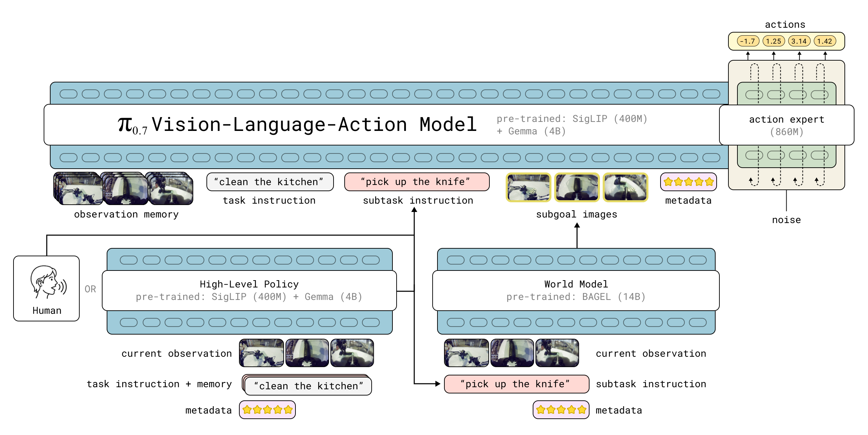
Task: Select the High-Level Policy title
Action: (249, 284)
